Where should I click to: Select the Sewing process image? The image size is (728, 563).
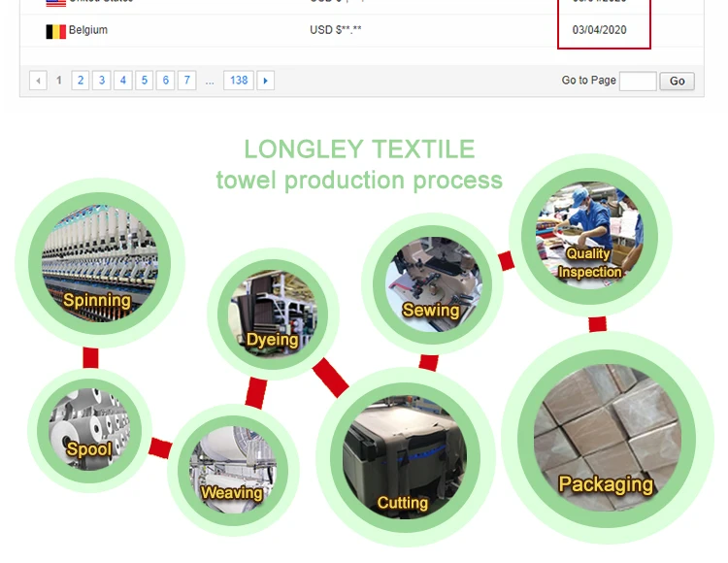[x=432, y=284]
